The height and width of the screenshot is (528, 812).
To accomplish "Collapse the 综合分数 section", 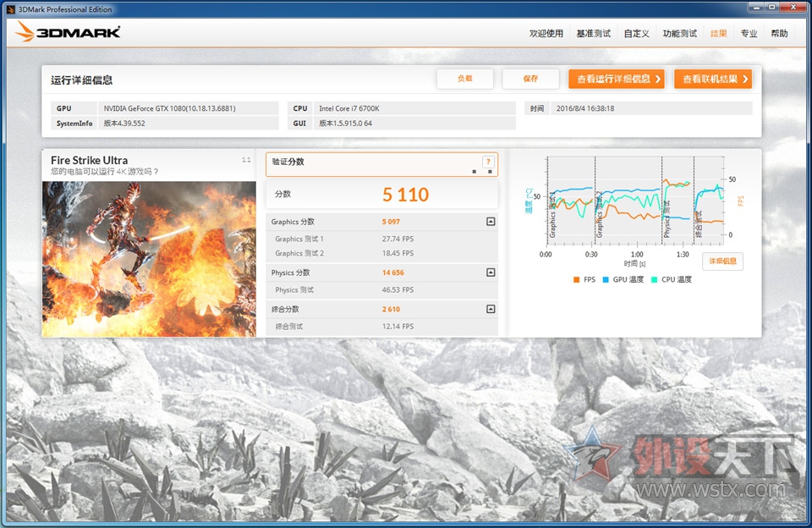I will pyautogui.click(x=491, y=310).
